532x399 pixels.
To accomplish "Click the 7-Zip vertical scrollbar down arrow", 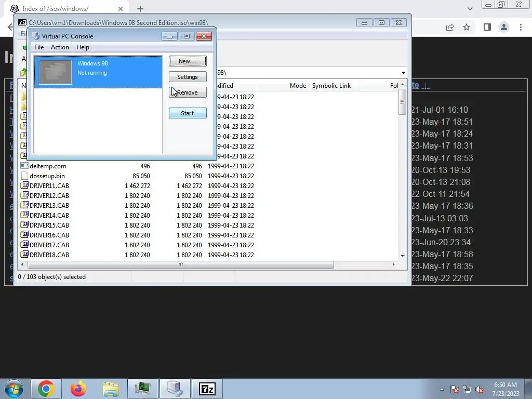I will tap(403, 256).
